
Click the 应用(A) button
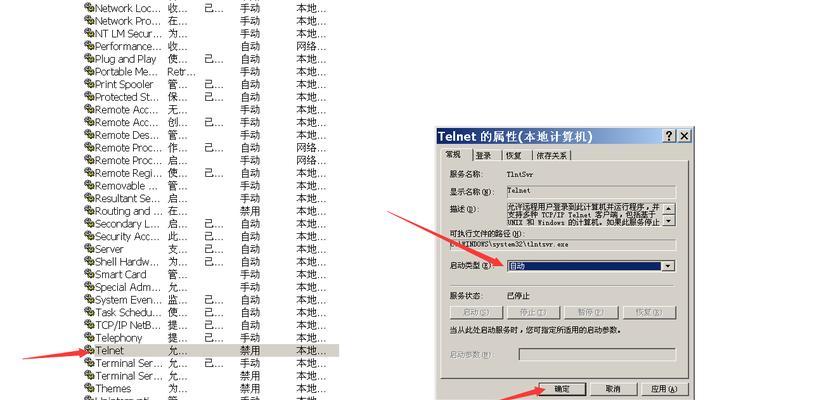point(665,389)
